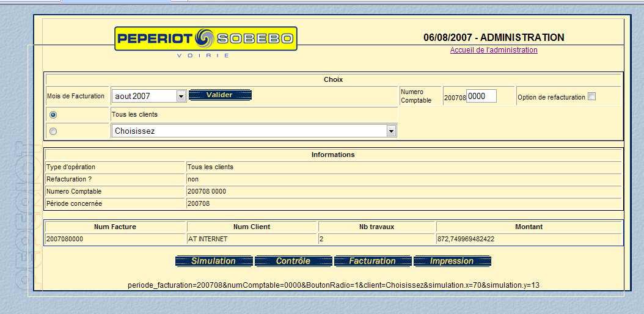Enable Option de refacturation checkbox
644x314 pixels.
pyautogui.click(x=591, y=97)
